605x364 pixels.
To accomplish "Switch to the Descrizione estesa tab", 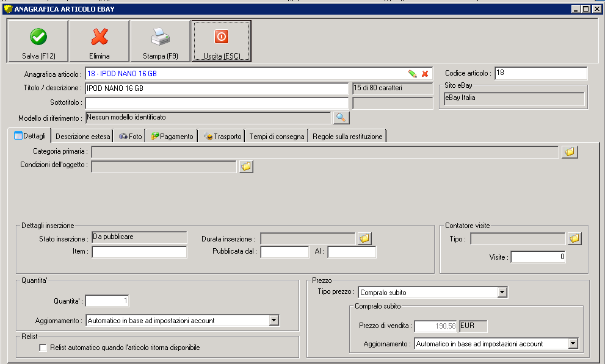I will 82,137.
